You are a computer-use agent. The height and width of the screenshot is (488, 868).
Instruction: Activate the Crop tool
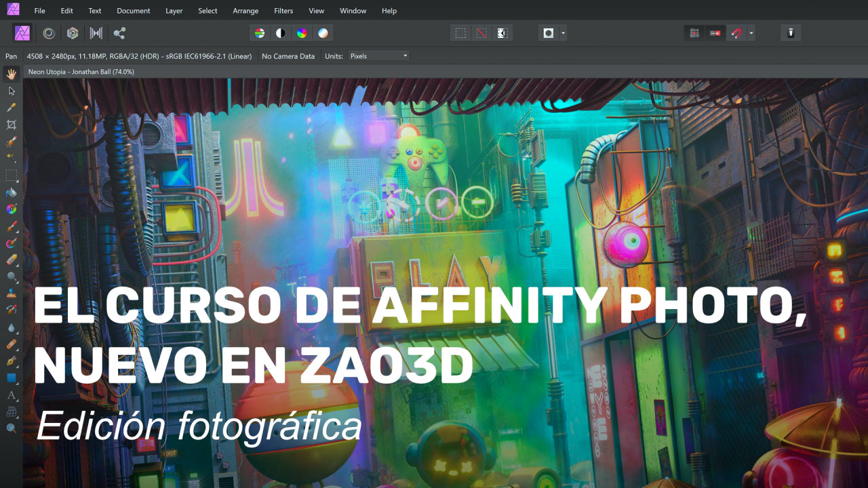click(x=11, y=124)
